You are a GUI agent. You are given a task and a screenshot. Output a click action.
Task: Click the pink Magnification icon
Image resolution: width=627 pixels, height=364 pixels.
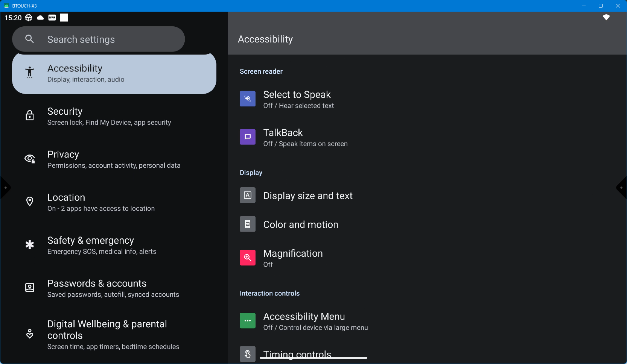pyautogui.click(x=248, y=258)
